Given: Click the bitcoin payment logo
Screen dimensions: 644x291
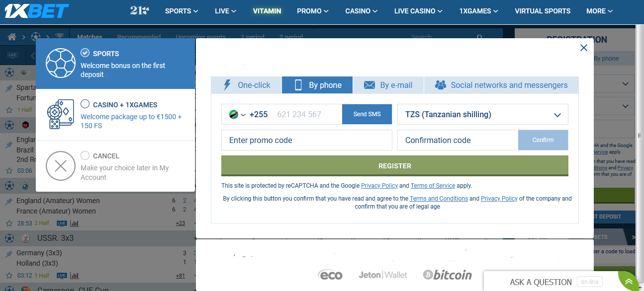Looking at the screenshot, I should point(447,275).
